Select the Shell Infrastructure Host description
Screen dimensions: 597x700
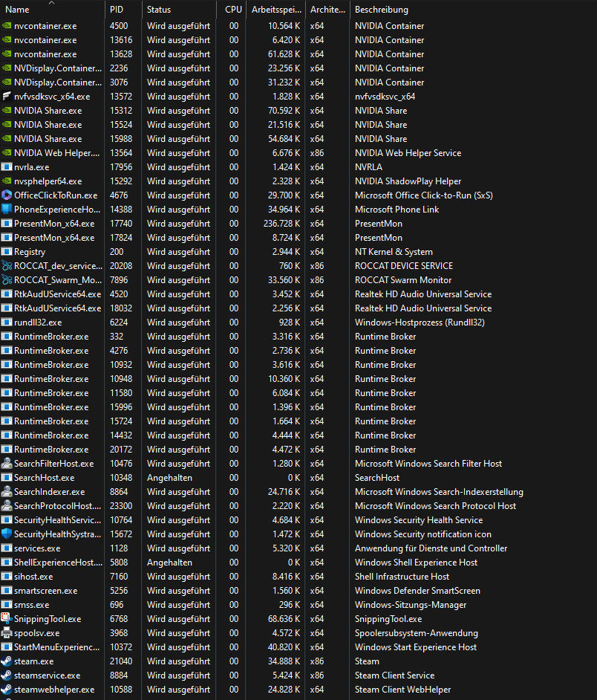402,577
